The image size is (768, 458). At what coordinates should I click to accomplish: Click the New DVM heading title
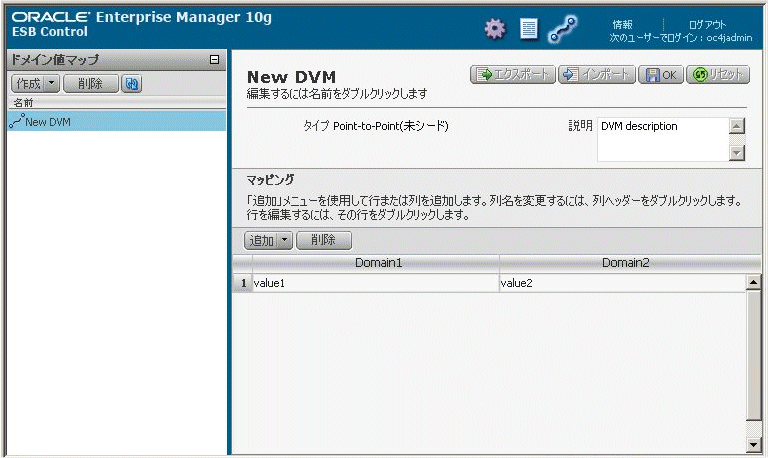[x=291, y=77]
